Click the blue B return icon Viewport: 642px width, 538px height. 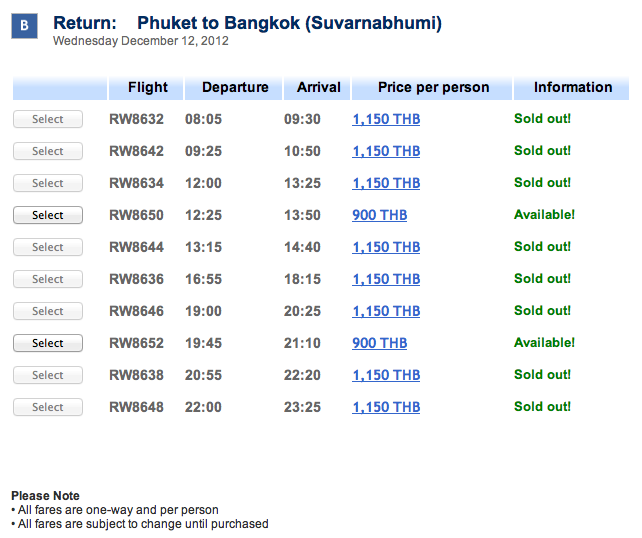pos(24,26)
